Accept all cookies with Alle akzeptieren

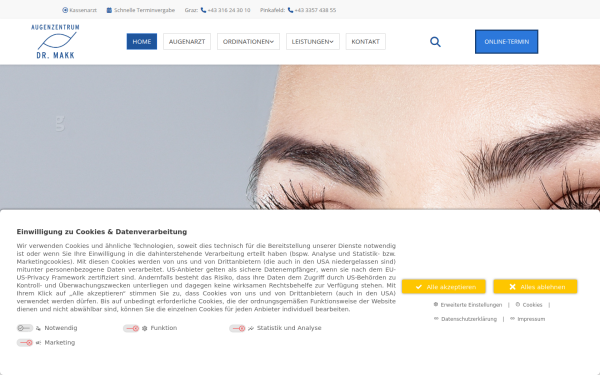tap(443, 287)
